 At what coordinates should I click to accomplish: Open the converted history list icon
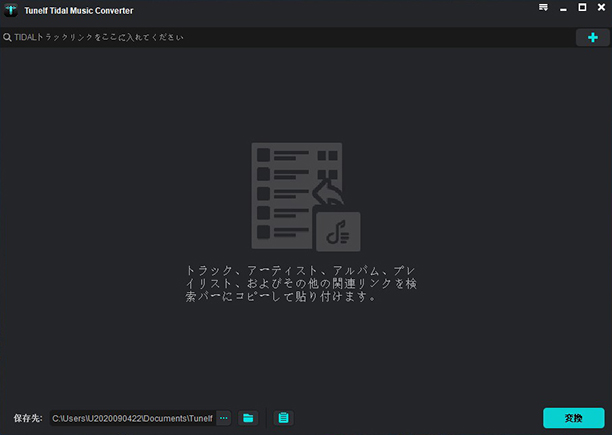(283, 418)
